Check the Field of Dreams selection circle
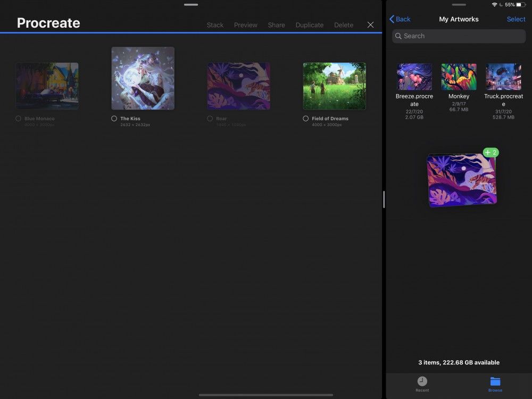This screenshot has width=532, height=399. coord(305,119)
